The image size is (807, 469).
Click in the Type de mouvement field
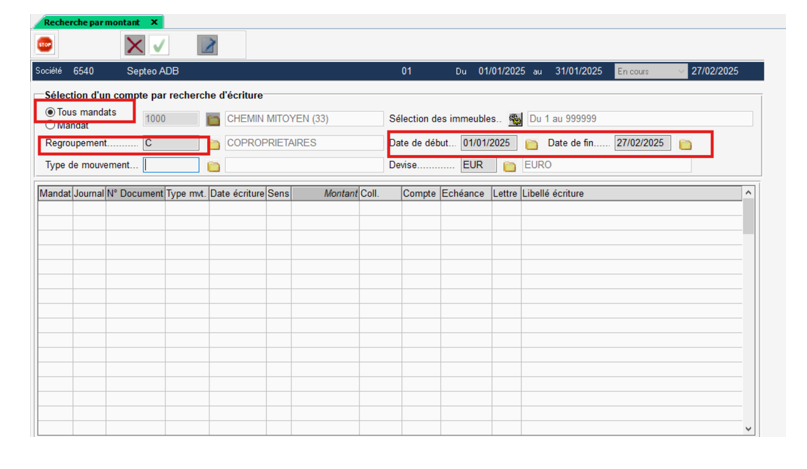pos(171,166)
